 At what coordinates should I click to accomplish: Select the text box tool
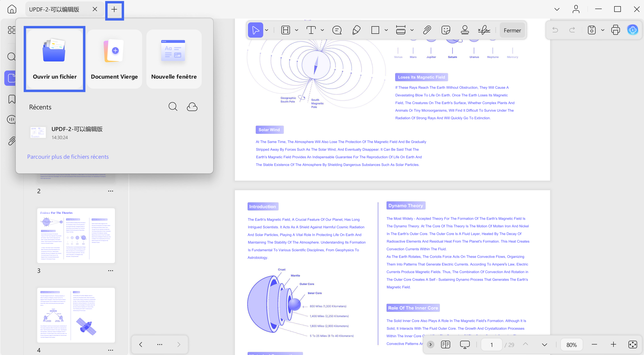(x=311, y=30)
